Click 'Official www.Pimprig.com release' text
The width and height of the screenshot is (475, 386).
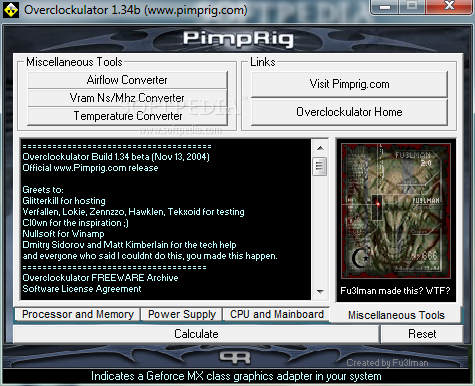point(90,168)
